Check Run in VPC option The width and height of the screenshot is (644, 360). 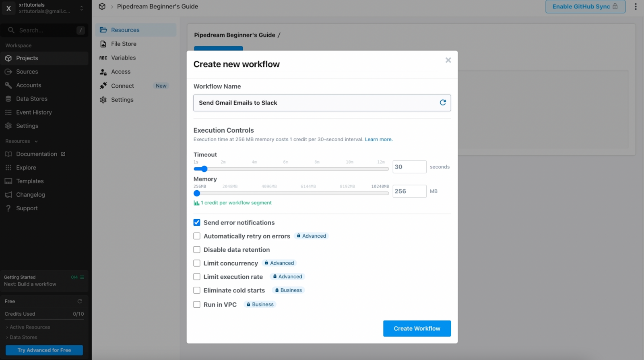(197, 304)
